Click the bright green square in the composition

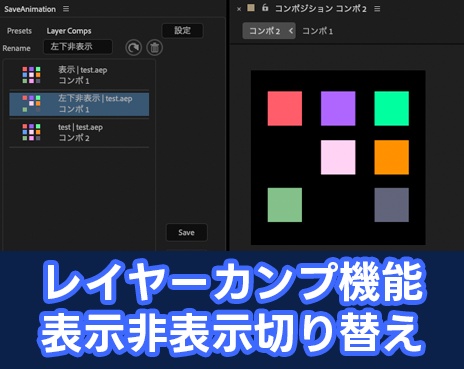coord(392,108)
